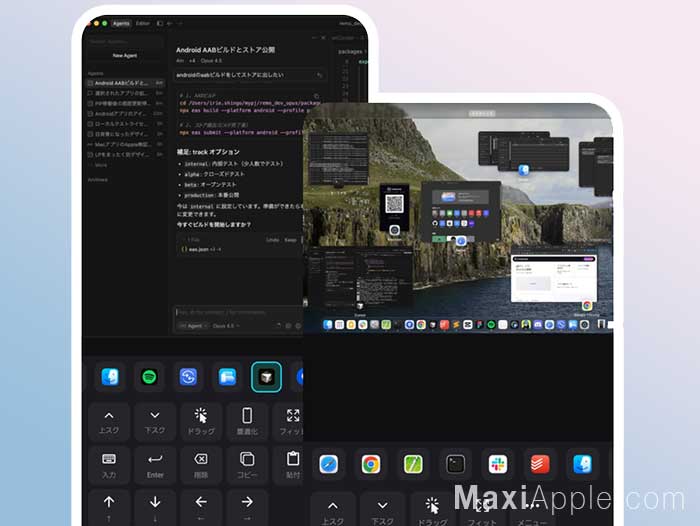
Task: Click the New Agent button
Action: point(125,55)
